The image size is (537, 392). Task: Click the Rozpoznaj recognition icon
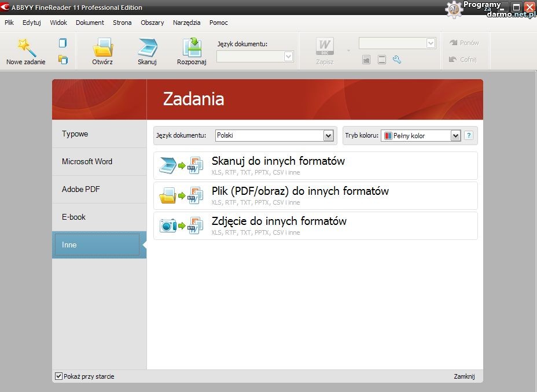pos(192,47)
